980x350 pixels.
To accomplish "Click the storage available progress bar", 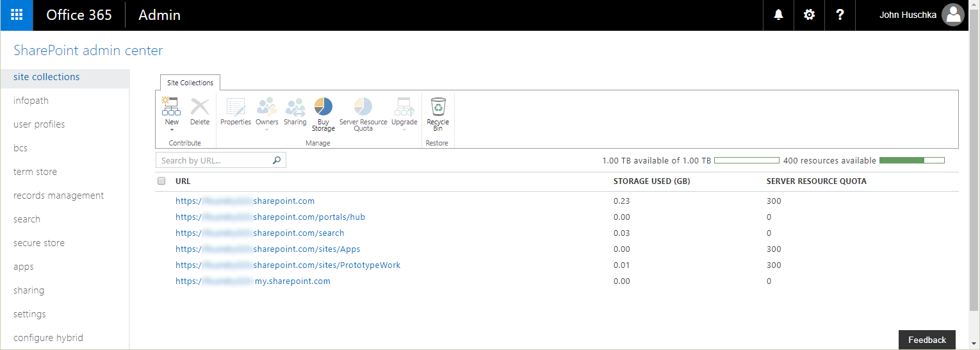I will pyautogui.click(x=747, y=160).
